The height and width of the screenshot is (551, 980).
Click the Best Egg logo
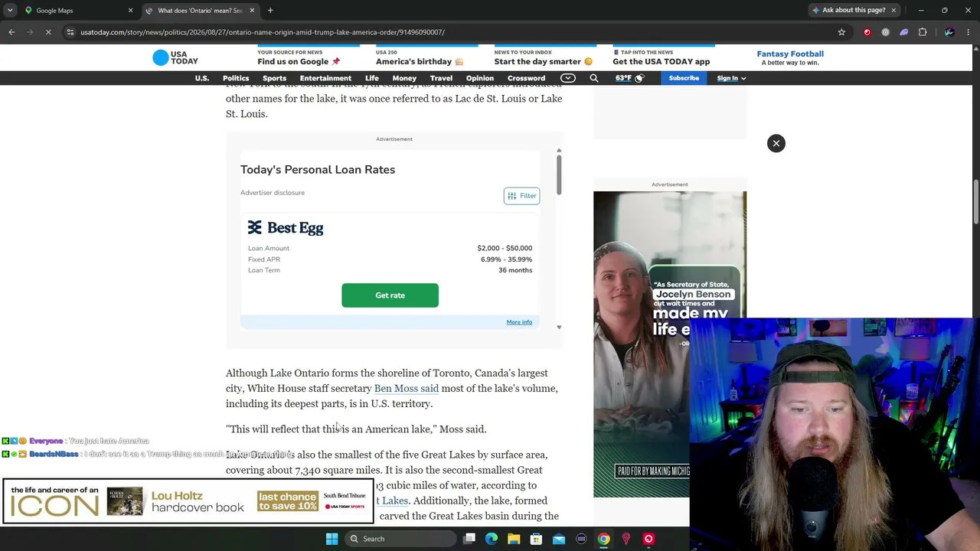(286, 228)
